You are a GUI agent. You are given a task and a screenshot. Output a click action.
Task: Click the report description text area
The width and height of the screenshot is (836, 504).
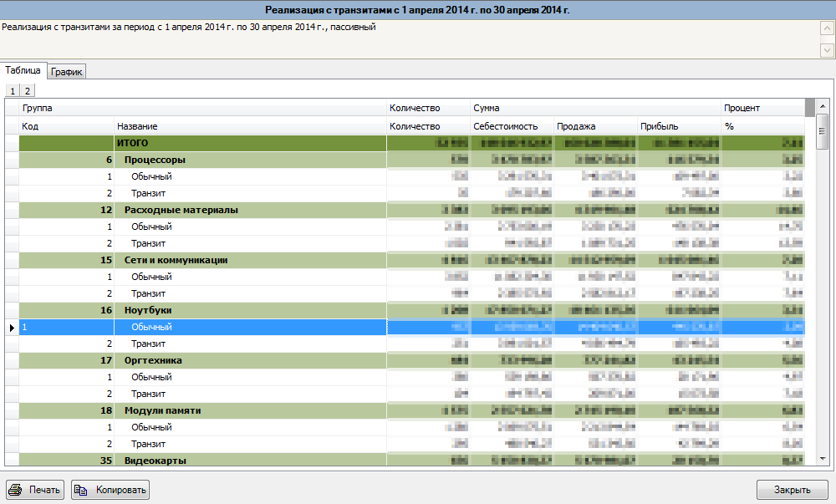pyautogui.click(x=410, y=39)
